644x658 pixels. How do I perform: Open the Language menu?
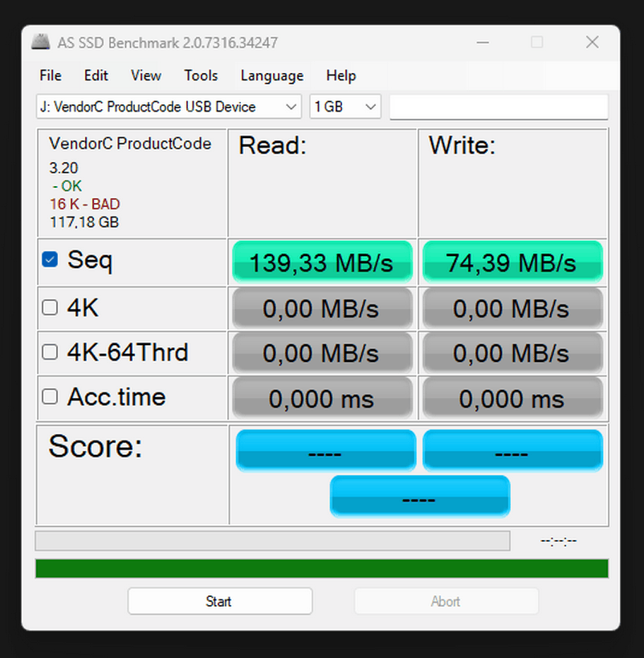tap(272, 75)
